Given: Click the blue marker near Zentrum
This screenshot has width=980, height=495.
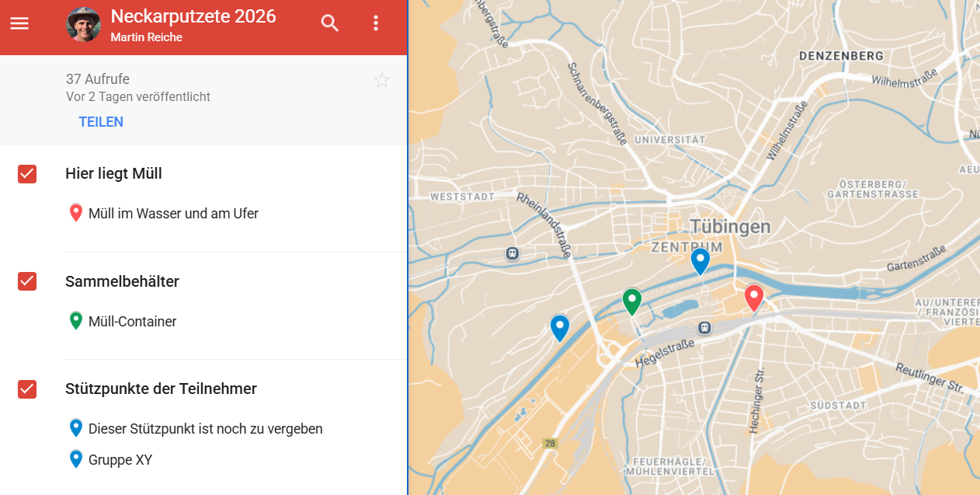Looking at the screenshot, I should [700, 260].
